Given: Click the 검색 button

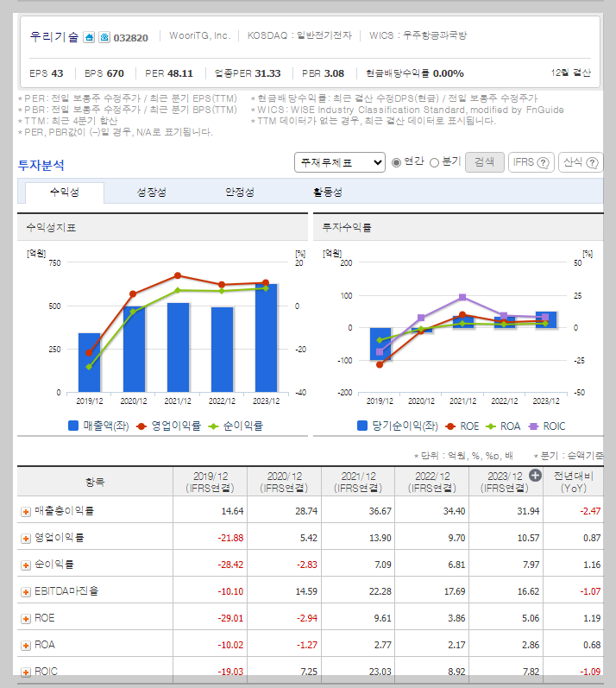Looking at the screenshot, I should click(485, 162).
